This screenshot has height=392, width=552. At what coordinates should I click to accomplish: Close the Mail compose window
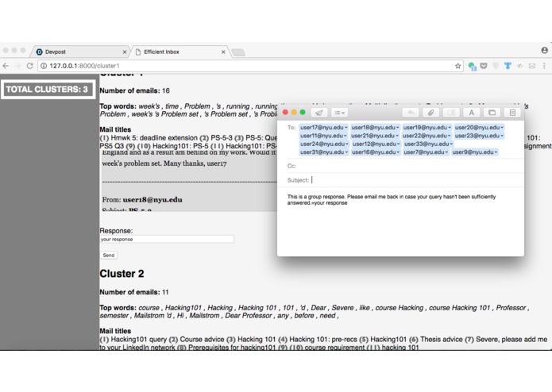coord(285,112)
